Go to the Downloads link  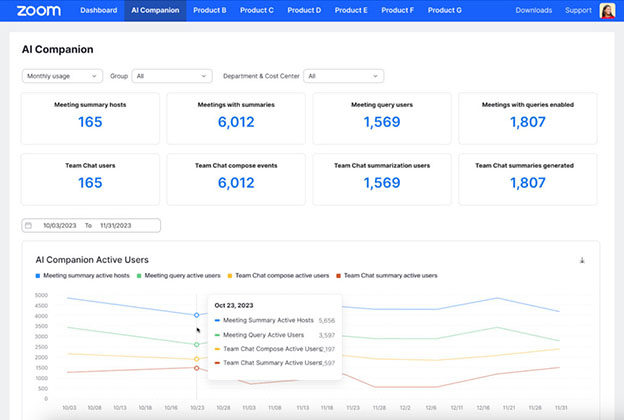click(x=533, y=11)
